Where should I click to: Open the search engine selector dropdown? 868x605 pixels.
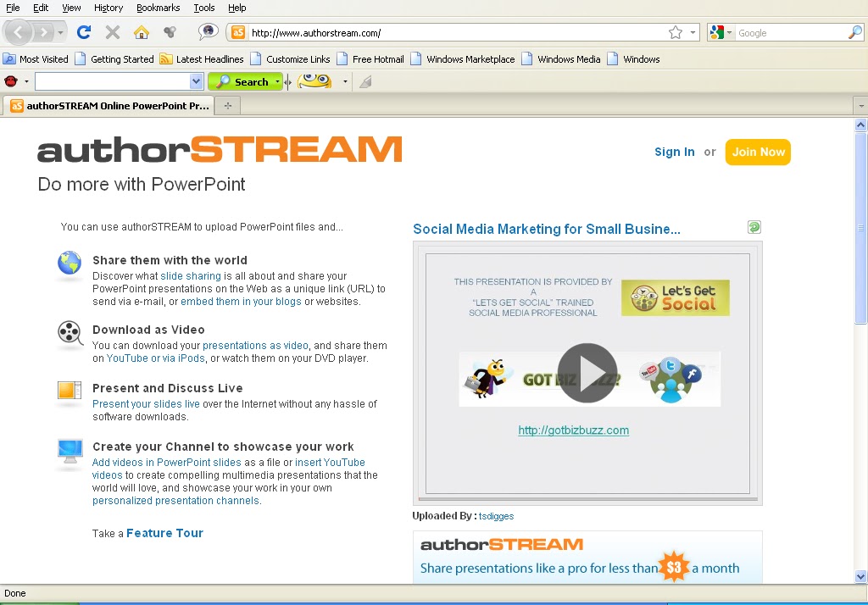729,33
